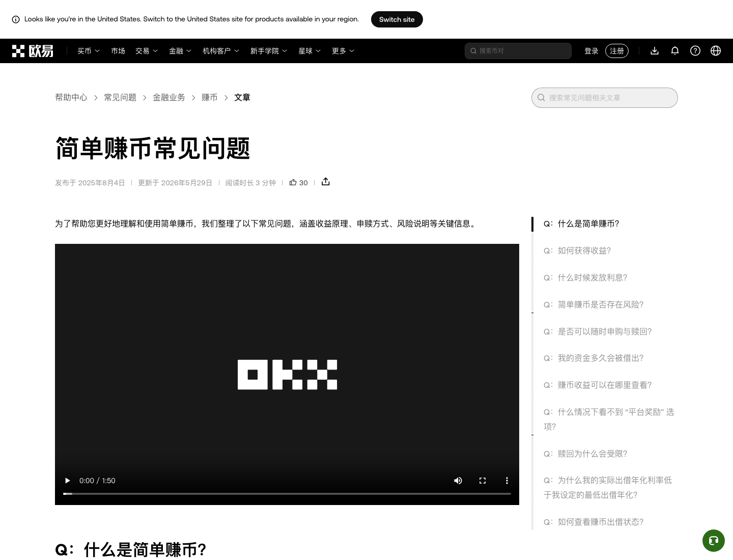Focus the 搜索常见问题相关文章 search box
Image resolution: width=733 pixels, height=560 pixels.
(605, 98)
